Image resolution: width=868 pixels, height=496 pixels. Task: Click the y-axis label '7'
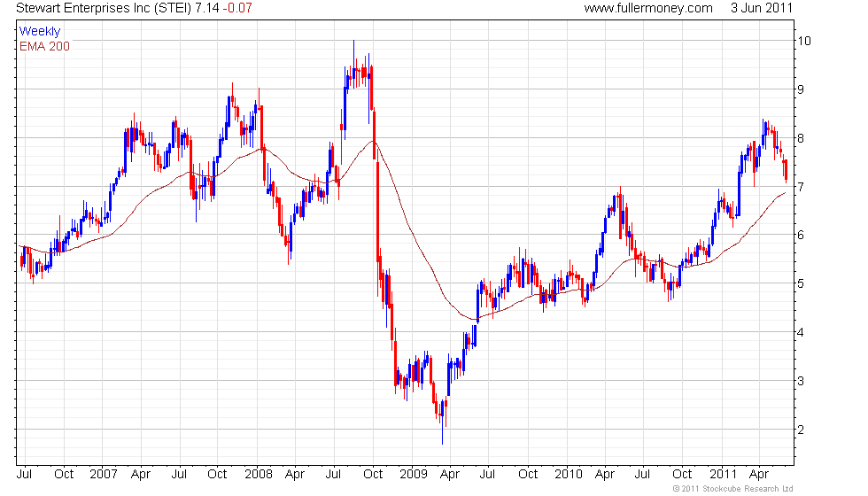(x=801, y=187)
